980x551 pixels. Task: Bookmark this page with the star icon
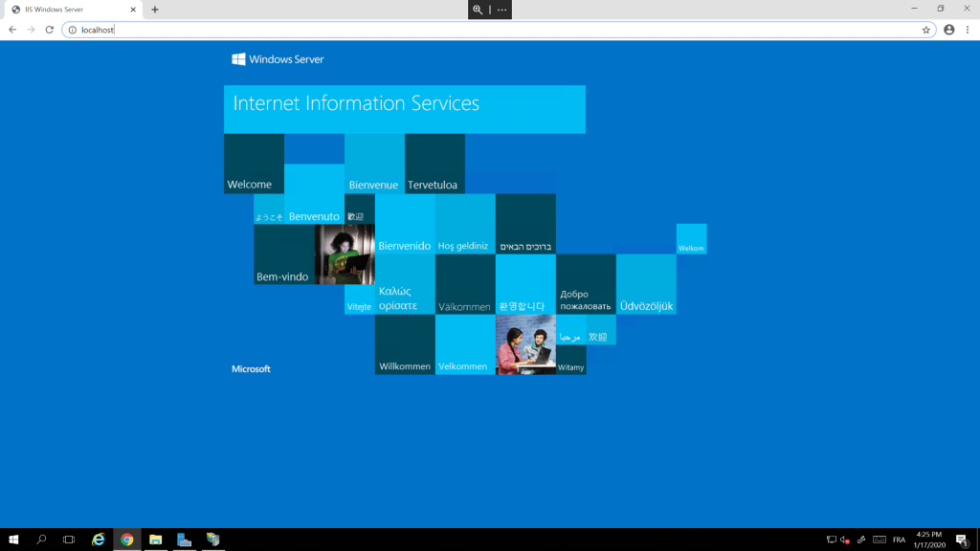(x=925, y=30)
